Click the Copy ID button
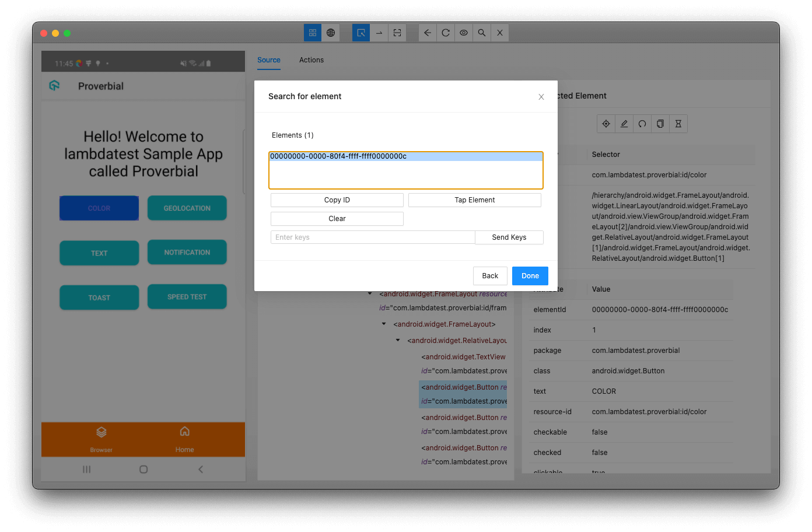 click(x=337, y=199)
